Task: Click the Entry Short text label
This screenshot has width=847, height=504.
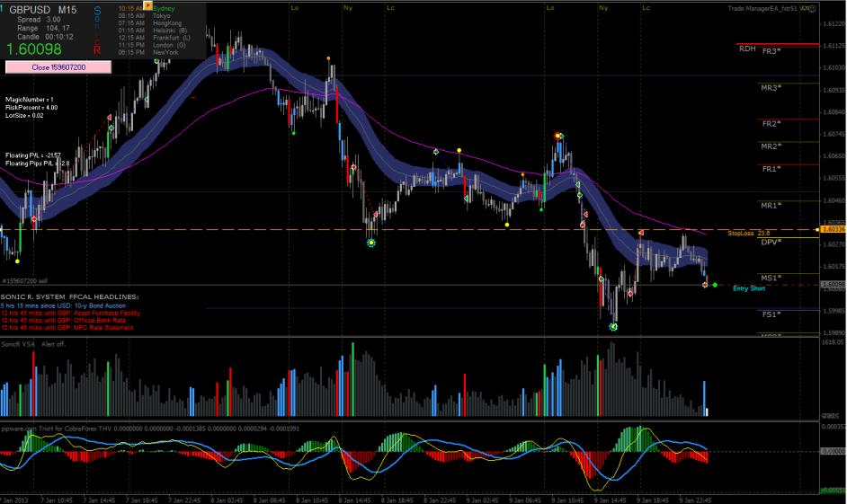Action: coord(748,288)
